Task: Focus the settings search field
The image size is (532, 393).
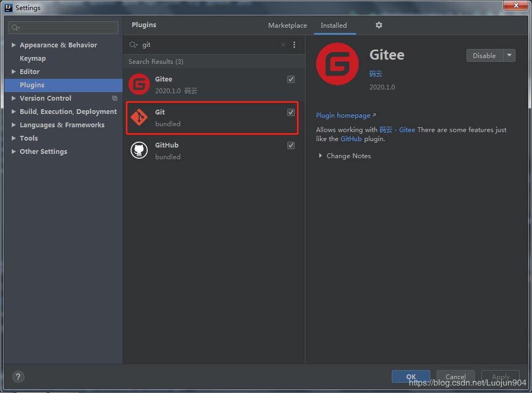Action: point(63,28)
